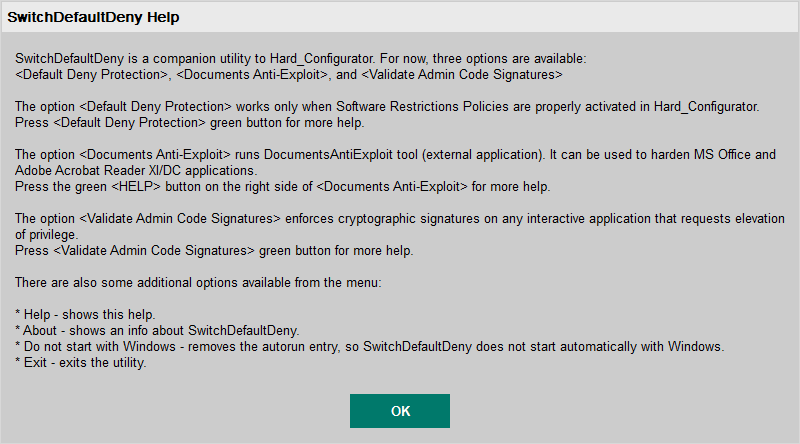Click the '* Do not start with Windows' line
Screen dimensions: 800x444
pyautogui.click(x=369, y=346)
